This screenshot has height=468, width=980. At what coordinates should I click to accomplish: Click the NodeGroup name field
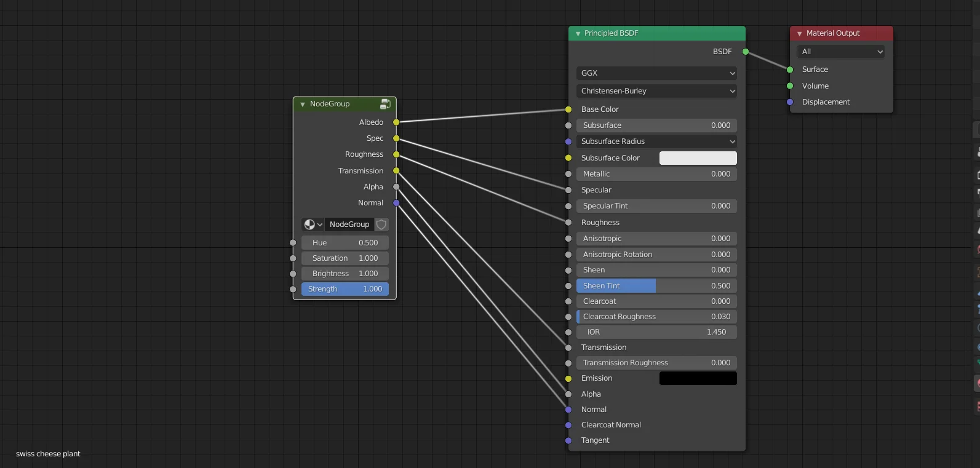[349, 224]
